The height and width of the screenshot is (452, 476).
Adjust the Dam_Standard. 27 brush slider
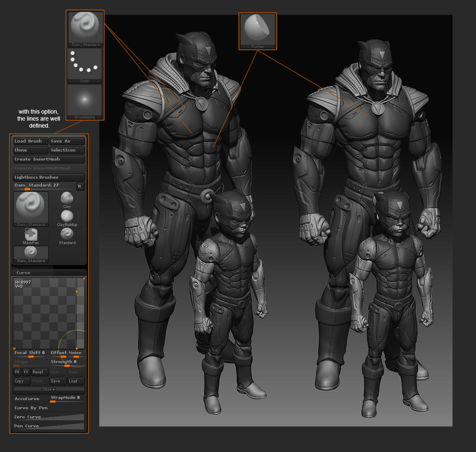44,186
